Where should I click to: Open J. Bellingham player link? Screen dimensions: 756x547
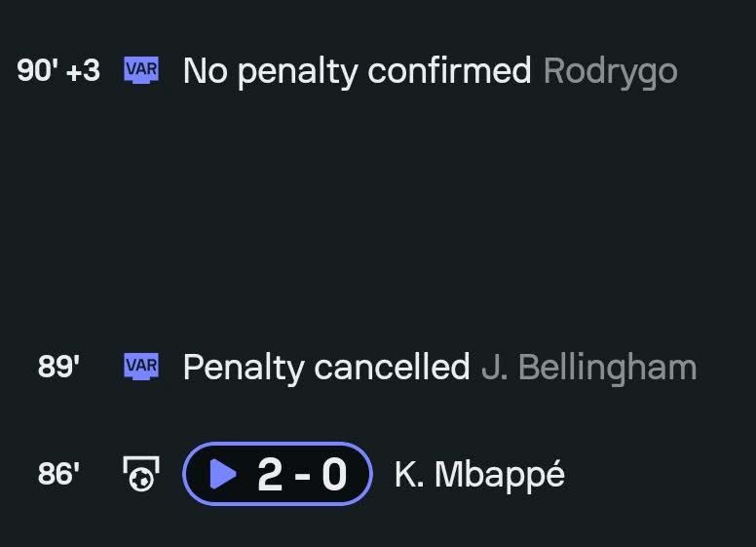tap(589, 367)
